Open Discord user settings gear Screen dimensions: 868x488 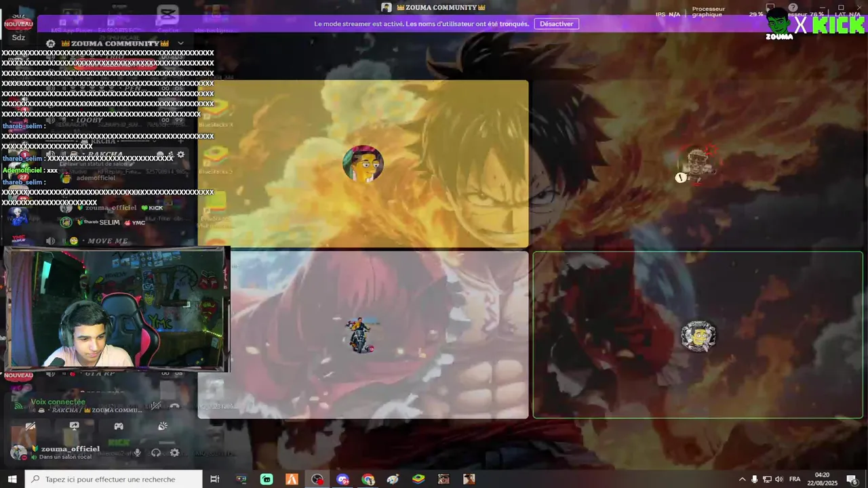[174, 453]
